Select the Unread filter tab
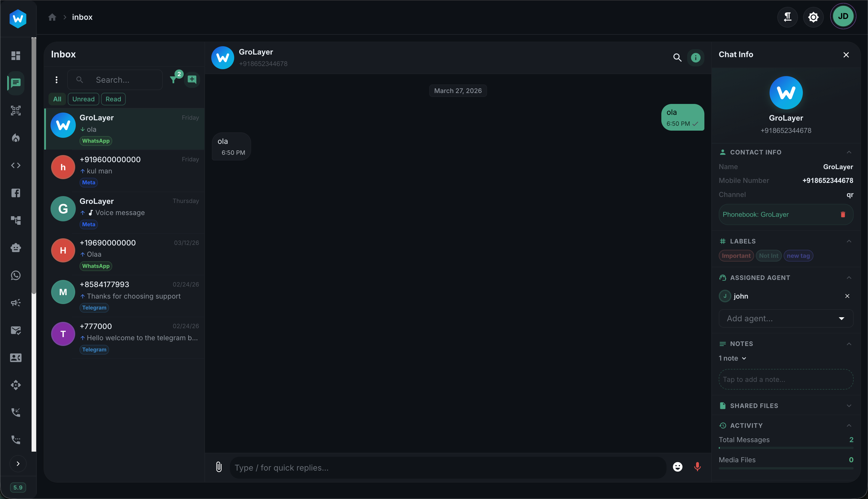Viewport: 868px width, 499px height. [83, 99]
